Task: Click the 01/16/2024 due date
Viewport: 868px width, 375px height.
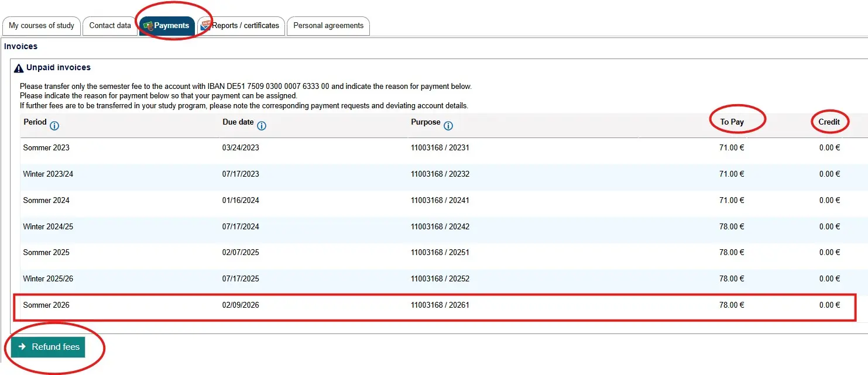Action: point(241,200)
